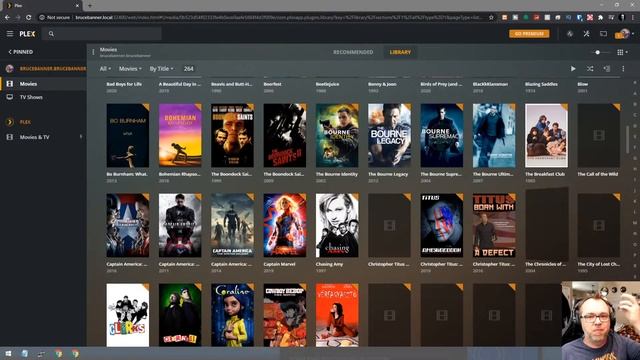Reload the page in browser

(x=29, y=18)
